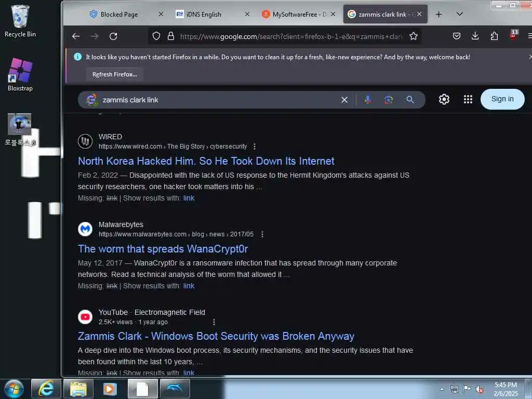This screenshot has height=399, width=532.
Task: Switch to the Blocked Page tab
Action: click(x=119, y=14)
